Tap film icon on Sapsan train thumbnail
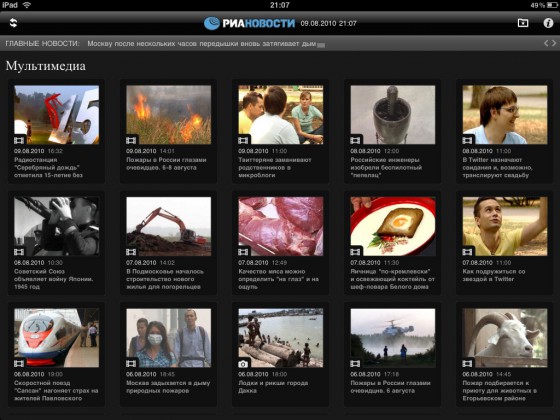Viewport: 560px width, 420px height. pos(19,364)
